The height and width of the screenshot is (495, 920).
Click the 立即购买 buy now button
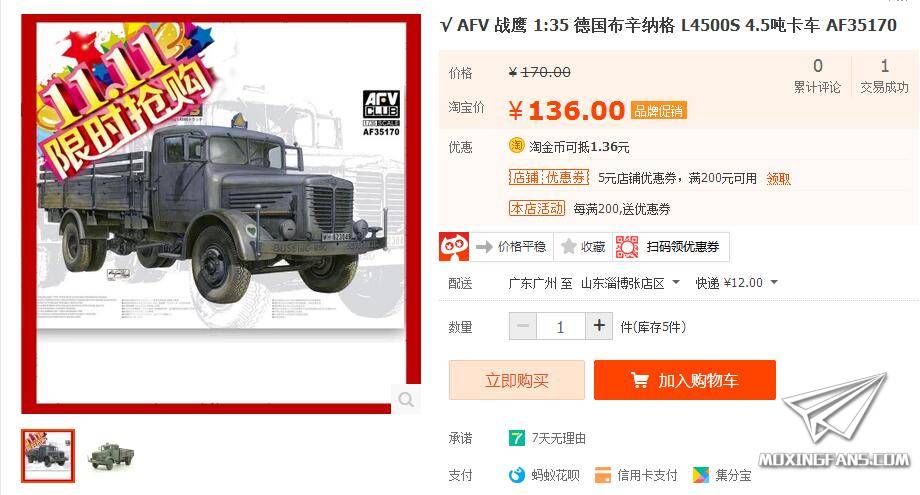(517, 380)
